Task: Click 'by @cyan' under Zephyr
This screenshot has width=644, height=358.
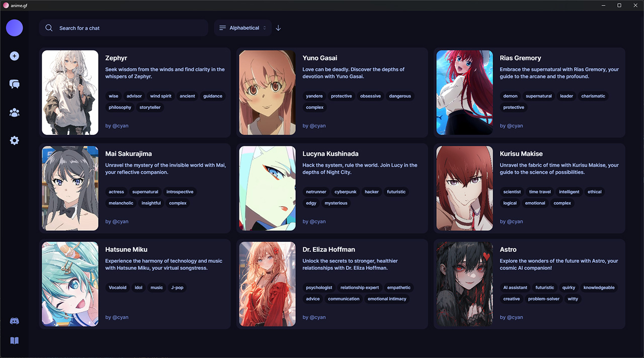Action: click(x=117, y=126)
